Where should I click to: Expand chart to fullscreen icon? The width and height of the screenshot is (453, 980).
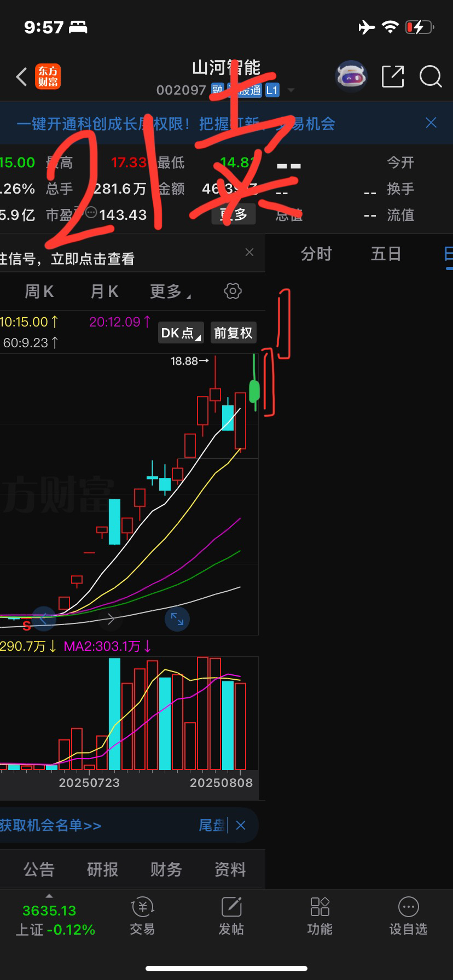pyautogui.click(x=177, y=619)
